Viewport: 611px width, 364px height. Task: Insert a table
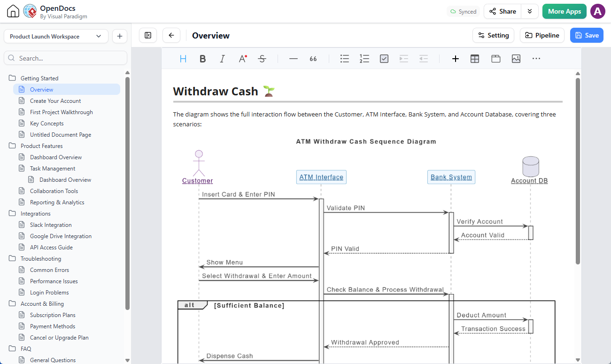pos(475,59)
